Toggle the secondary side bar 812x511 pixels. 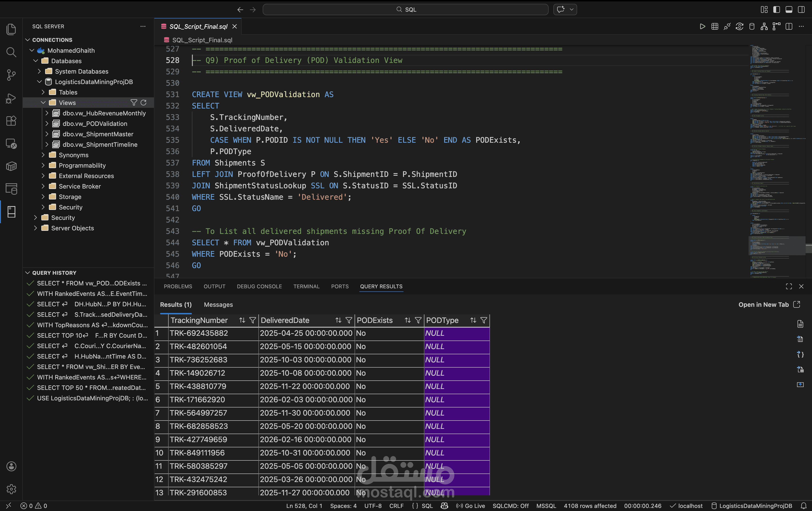click(x=801, y=9)
